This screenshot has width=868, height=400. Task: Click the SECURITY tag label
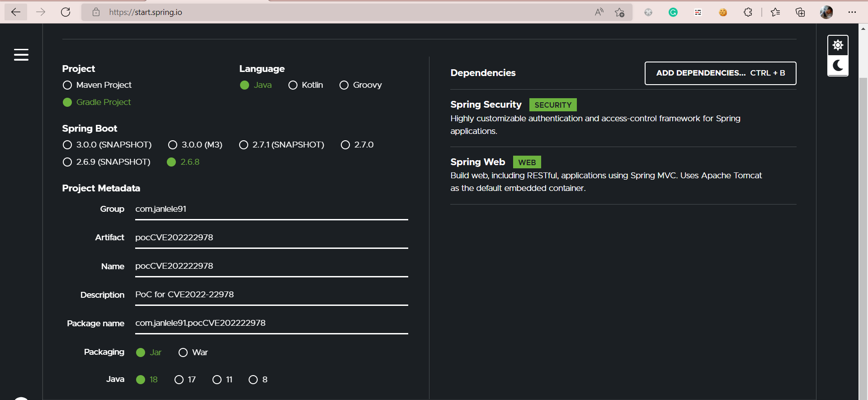[x=553, y=105]
